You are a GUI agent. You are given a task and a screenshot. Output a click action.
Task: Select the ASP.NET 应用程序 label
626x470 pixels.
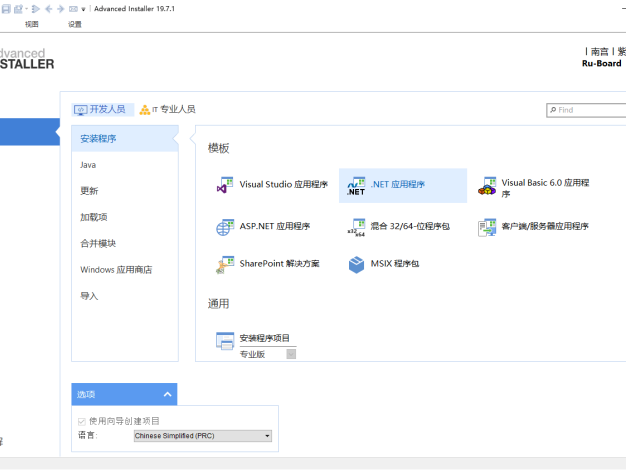pyautogui.click(x=275, y=226)
